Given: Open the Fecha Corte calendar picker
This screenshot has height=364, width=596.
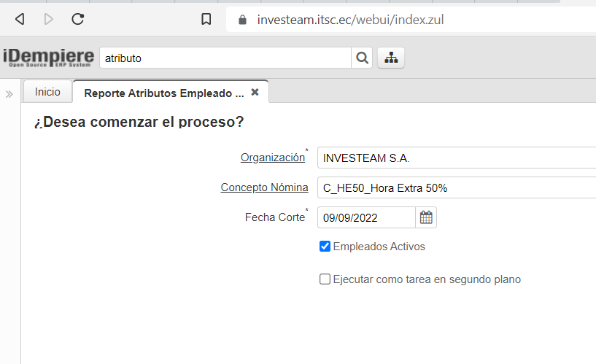Looking at the screenshot, I should (426, 217).
